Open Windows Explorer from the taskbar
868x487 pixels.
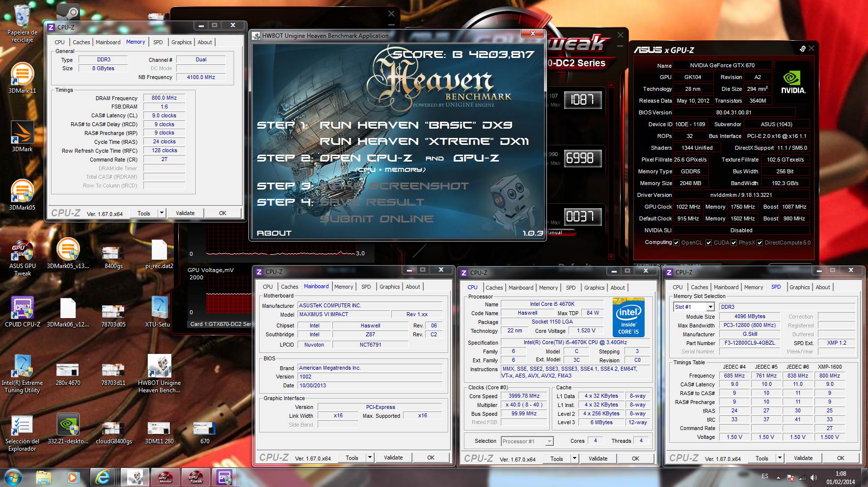click(x=44, y=477)
